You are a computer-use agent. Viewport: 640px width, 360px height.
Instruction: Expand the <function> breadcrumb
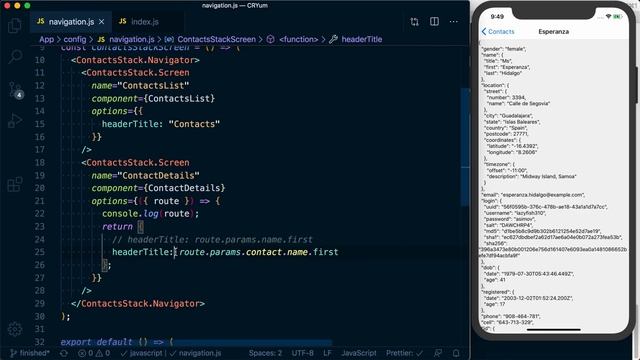(x=298, y=39)
